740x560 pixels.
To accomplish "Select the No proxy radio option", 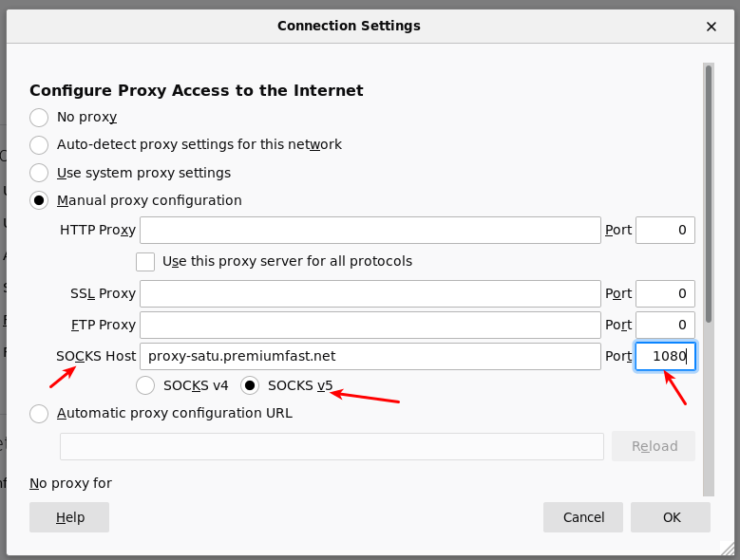I will [39, 118].
